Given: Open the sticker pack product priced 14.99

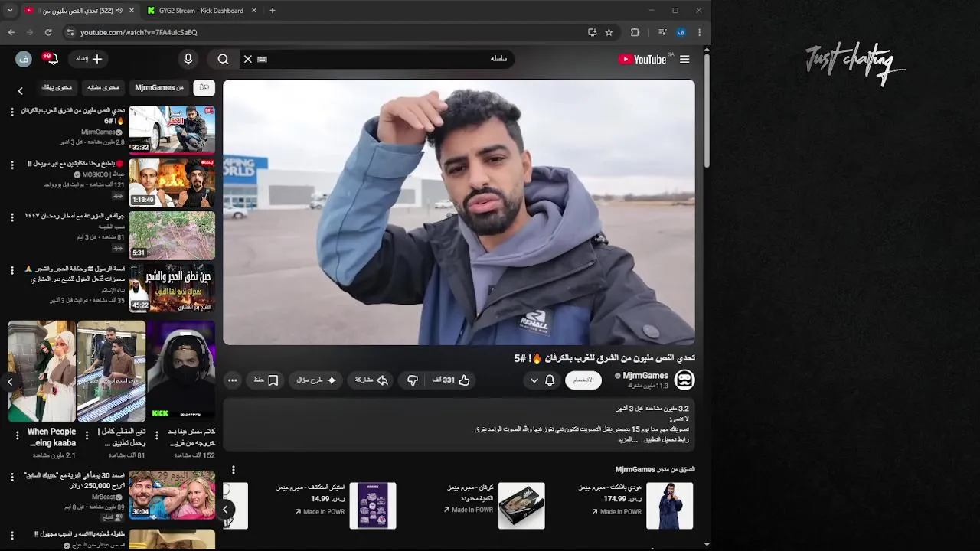Looking at the screenshot, I should coord(373,505).
